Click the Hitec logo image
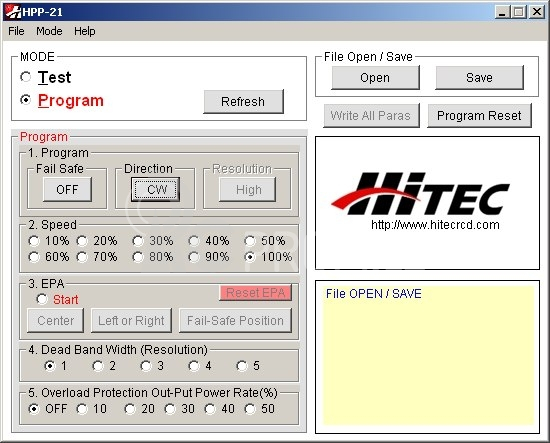 pos(420,194)
